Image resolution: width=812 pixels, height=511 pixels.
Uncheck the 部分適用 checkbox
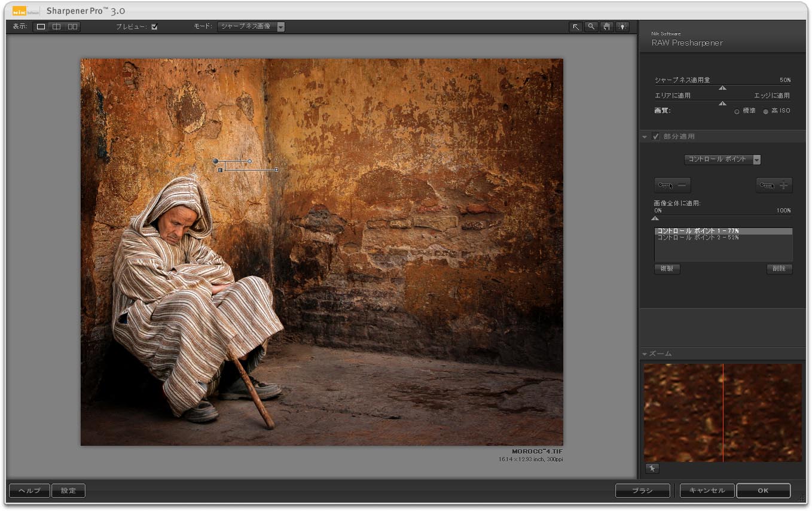(x=656, y=136)
